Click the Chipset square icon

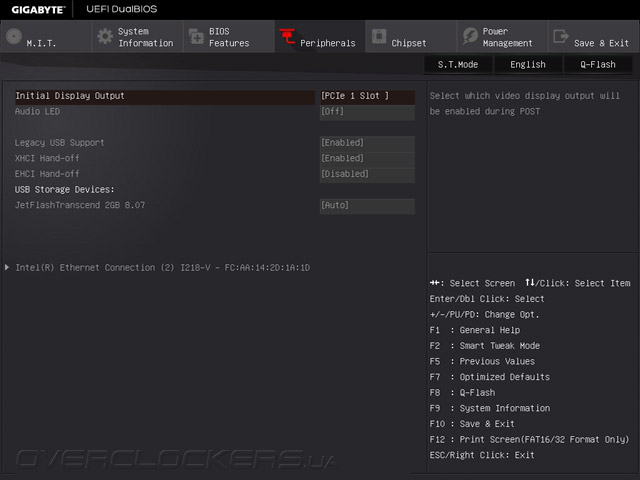(x=379, y=36)
